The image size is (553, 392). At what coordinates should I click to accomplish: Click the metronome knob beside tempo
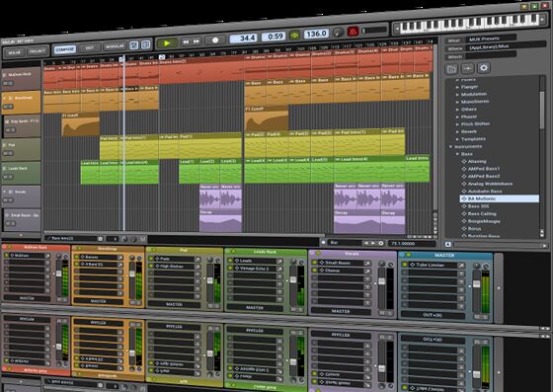(338, 33)
